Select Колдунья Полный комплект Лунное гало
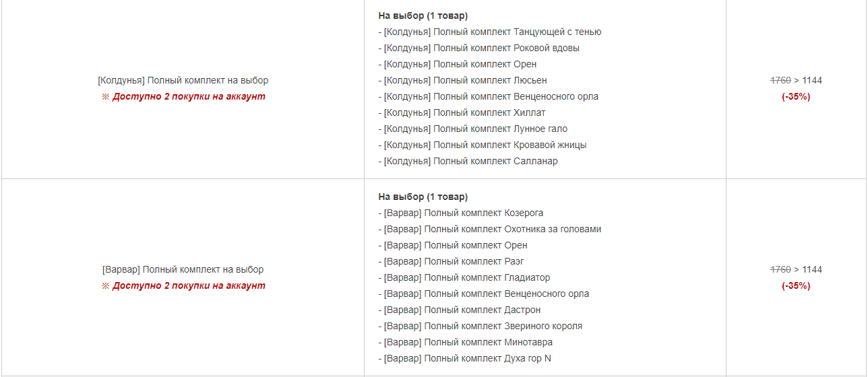This screenshot has width=868, height=377. [x=473, y=129]
